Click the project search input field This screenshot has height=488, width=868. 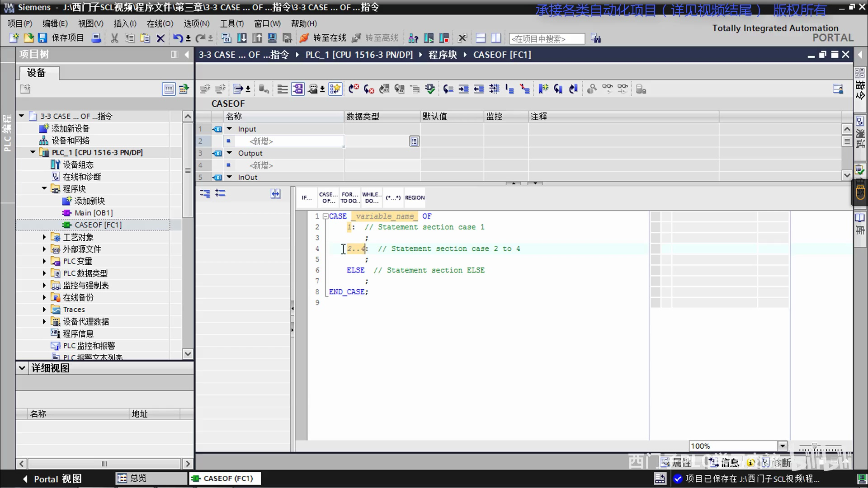click(546, 39)
